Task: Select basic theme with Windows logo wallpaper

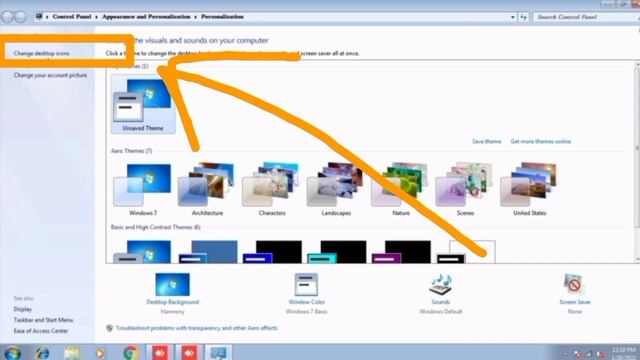Action: [x=142, y=251]
